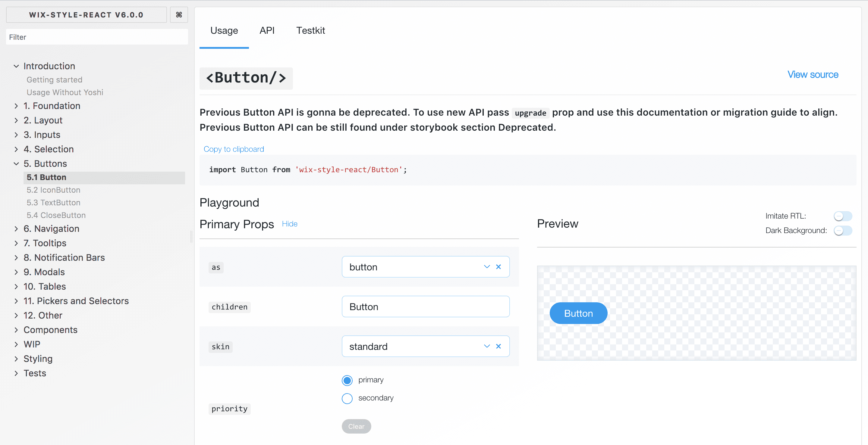Viewport: 868px width, 445px height.
Task: Collapse the 5. Buttons section chevron
Action: click(16, 164)
